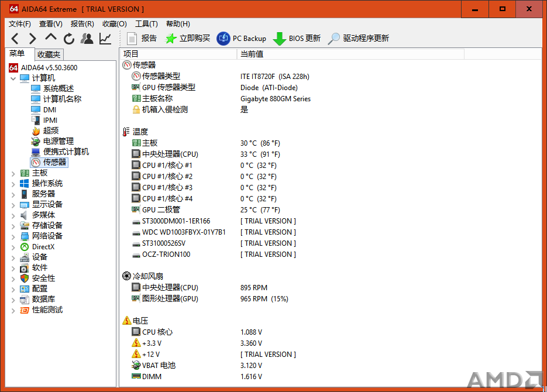
Task: Expand the 性能测试 tree node
Action: click(13, 311)
